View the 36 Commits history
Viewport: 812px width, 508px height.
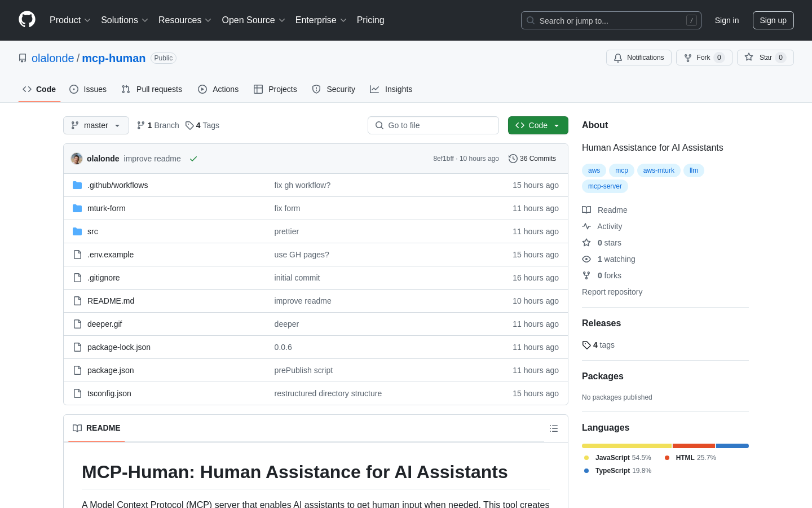coord(532,159)
